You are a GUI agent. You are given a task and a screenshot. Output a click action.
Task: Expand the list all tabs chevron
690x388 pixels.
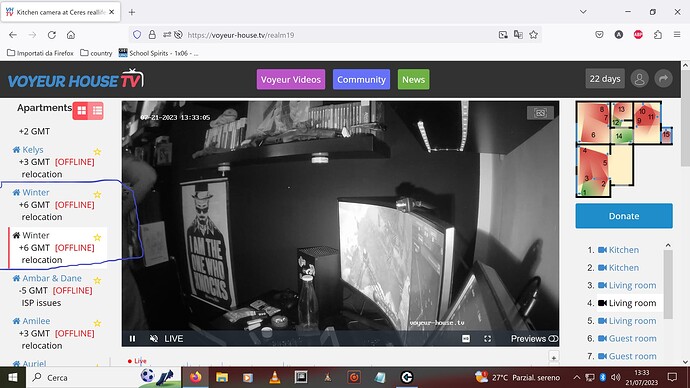(583, 12)
